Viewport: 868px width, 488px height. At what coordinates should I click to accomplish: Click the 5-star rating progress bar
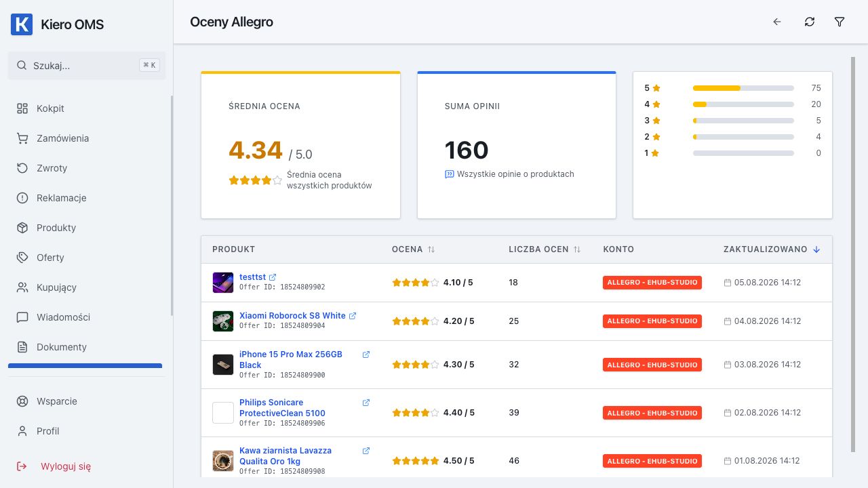point(743,88)
